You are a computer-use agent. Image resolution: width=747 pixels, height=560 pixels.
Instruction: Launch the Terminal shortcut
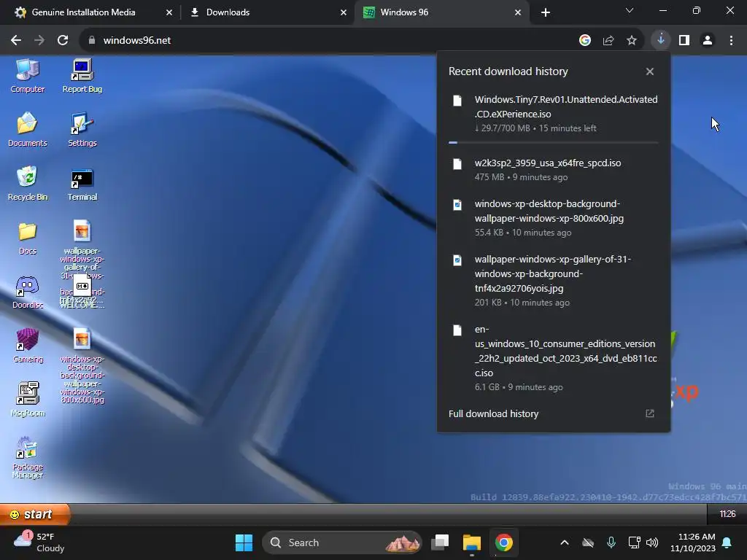(x=82, y=184)
